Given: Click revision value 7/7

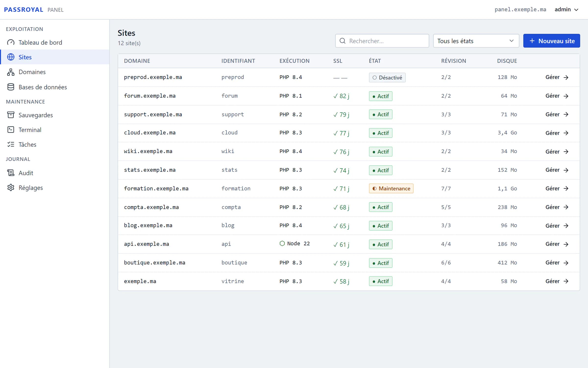Looking at the screenshot, I should pos(446,188).
